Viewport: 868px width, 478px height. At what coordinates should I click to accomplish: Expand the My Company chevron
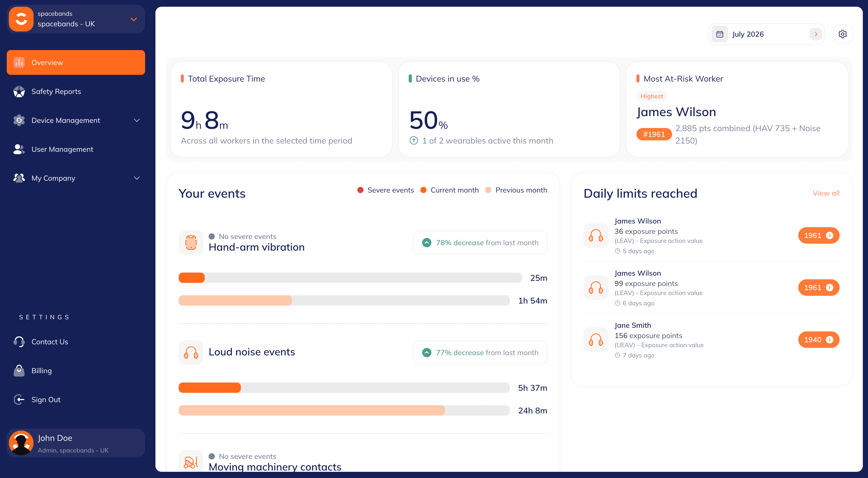point(137,178)
